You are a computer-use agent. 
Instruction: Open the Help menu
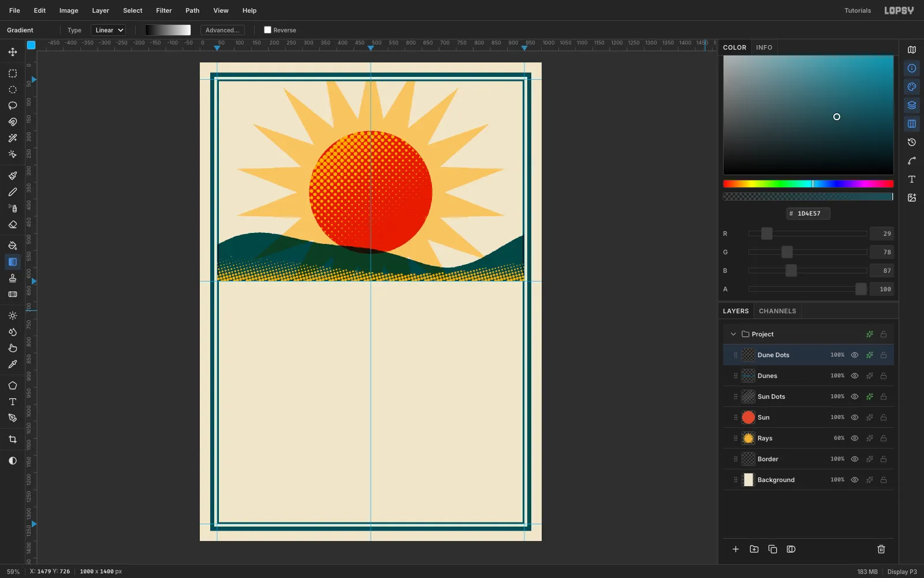249,10
